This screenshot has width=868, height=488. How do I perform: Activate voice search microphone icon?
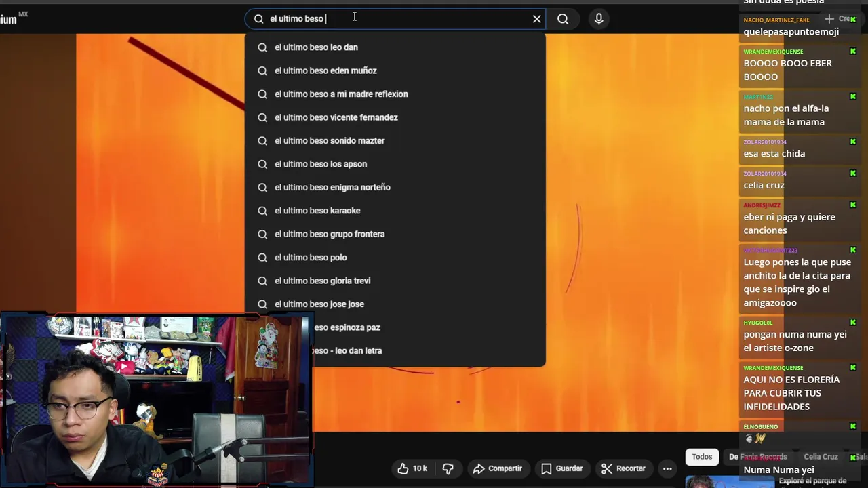[599, 19]
